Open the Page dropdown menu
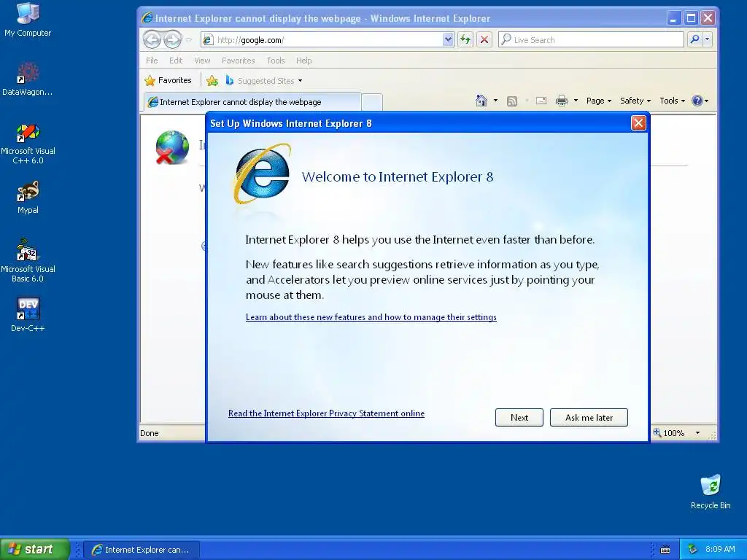The width and height of the screenshot is (747, 560). point(598,101)
